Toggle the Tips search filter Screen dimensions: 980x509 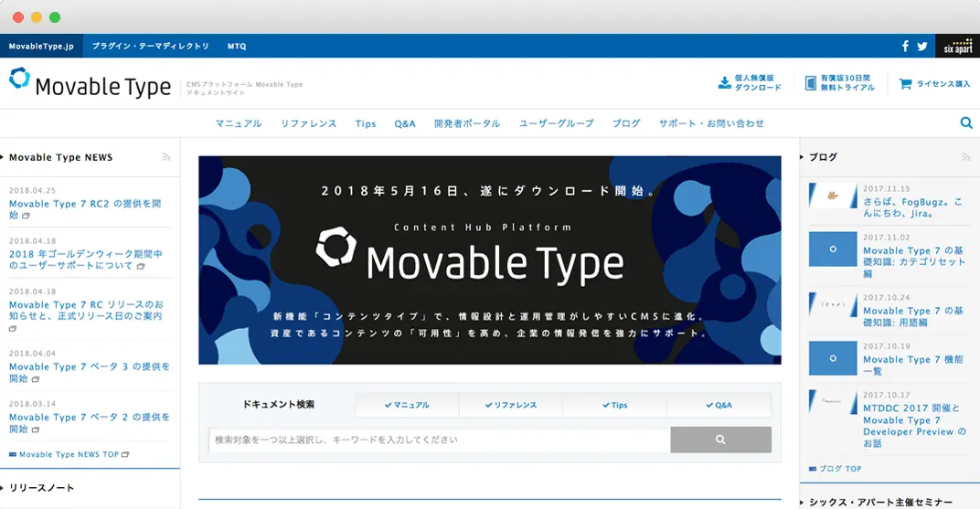(615, 405)
